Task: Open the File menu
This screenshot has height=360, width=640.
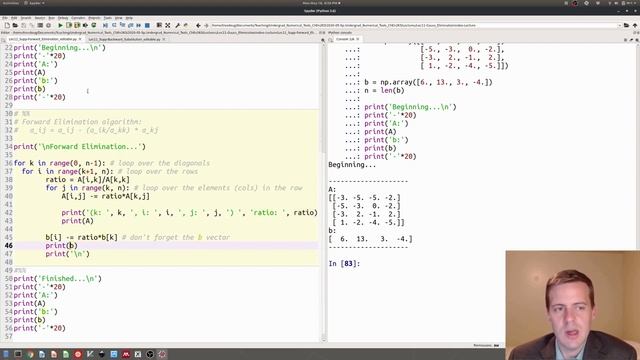Action: pyautogui.click(x=4, y=18)
